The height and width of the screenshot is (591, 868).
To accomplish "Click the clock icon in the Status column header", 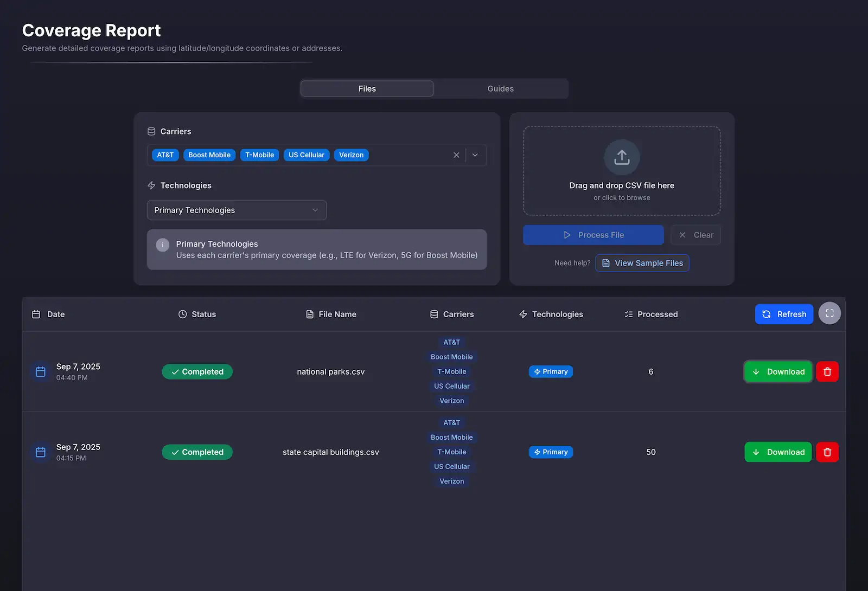I will click(x=181, y=314).
